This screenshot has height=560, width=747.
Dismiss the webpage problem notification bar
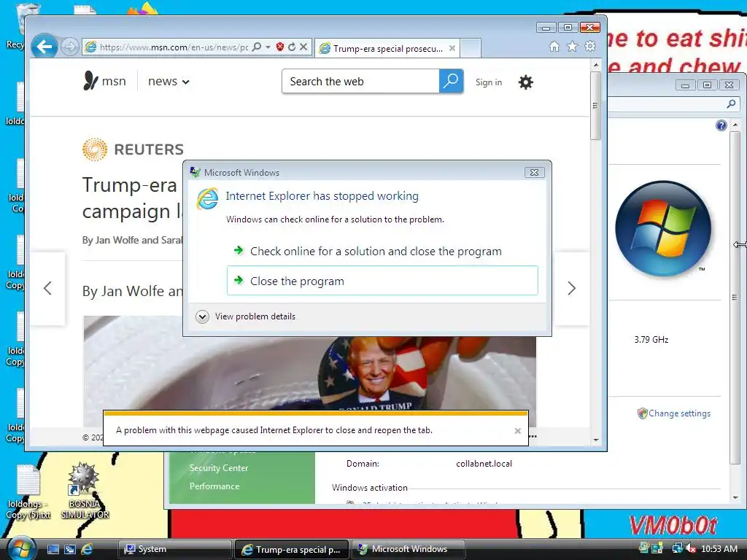(x=518, y=431)
